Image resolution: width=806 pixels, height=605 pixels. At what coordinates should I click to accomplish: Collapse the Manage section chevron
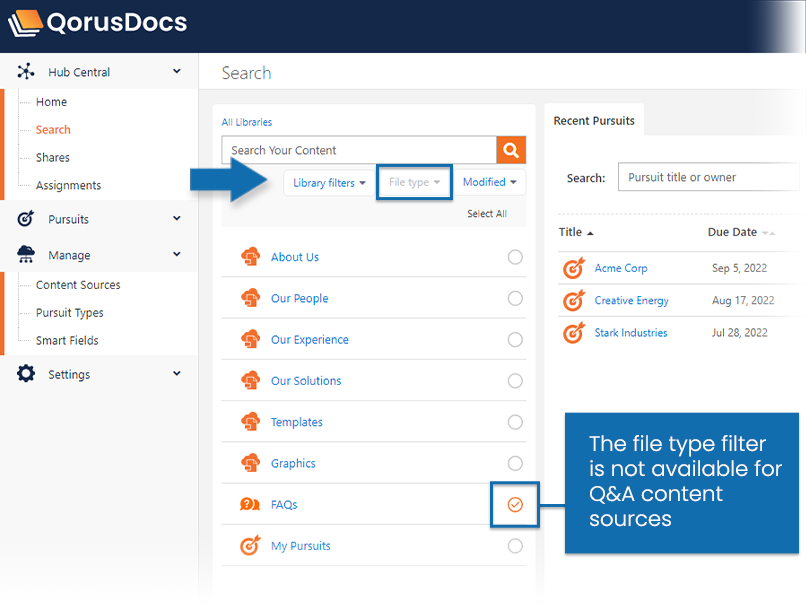[177, 254]
